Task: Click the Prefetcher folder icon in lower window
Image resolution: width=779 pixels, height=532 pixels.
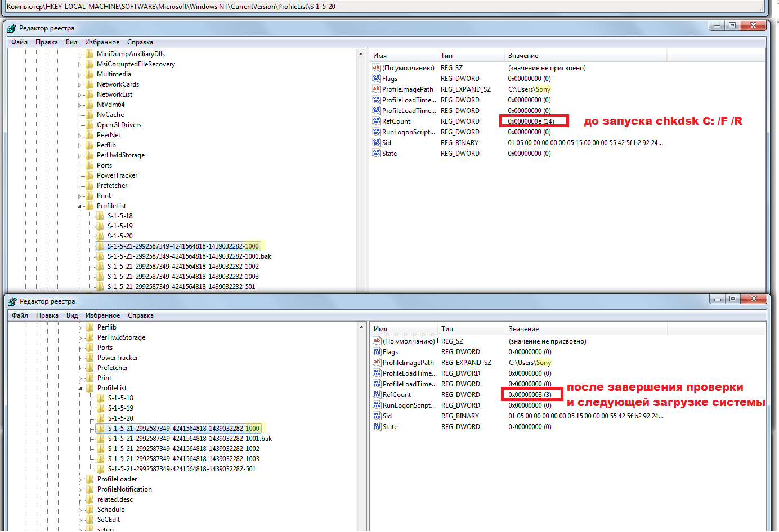Action: pyautogui.click(x=90, y=368)
